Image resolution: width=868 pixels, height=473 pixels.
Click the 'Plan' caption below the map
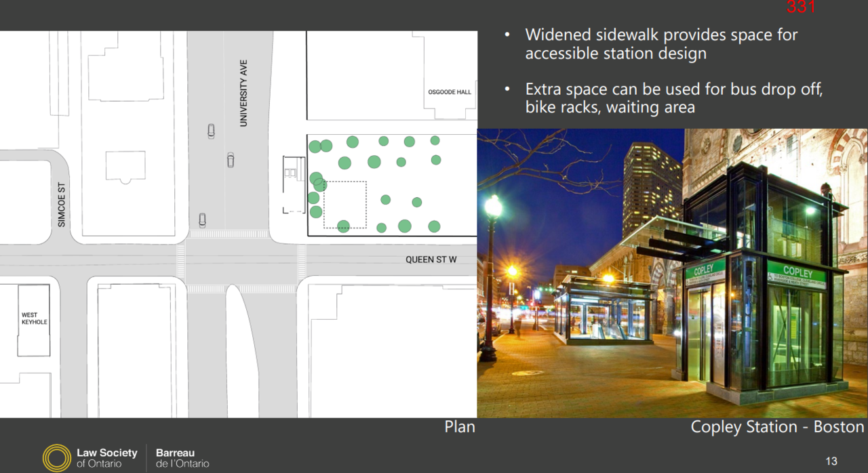click(x=460, y=427)
